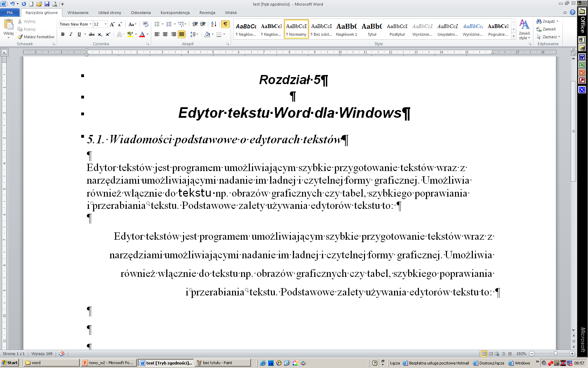588x368 pixels.
Task: Zoom out with the minus button
Action: 532,354
